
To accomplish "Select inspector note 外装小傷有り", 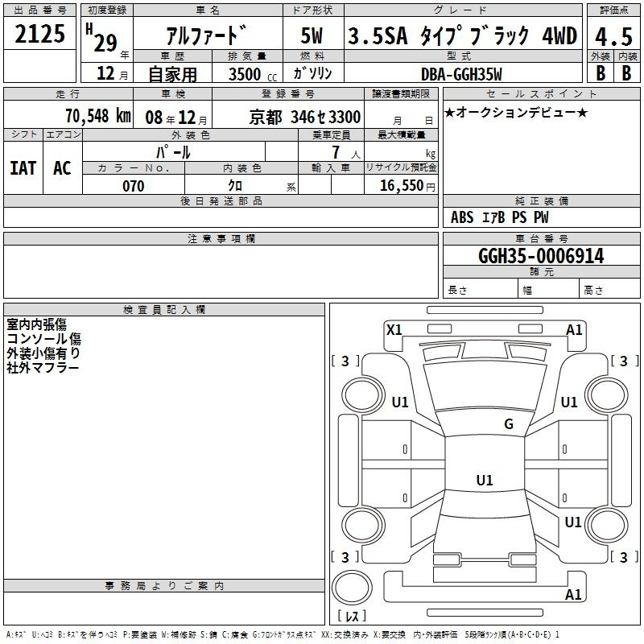I will point(43,353).
